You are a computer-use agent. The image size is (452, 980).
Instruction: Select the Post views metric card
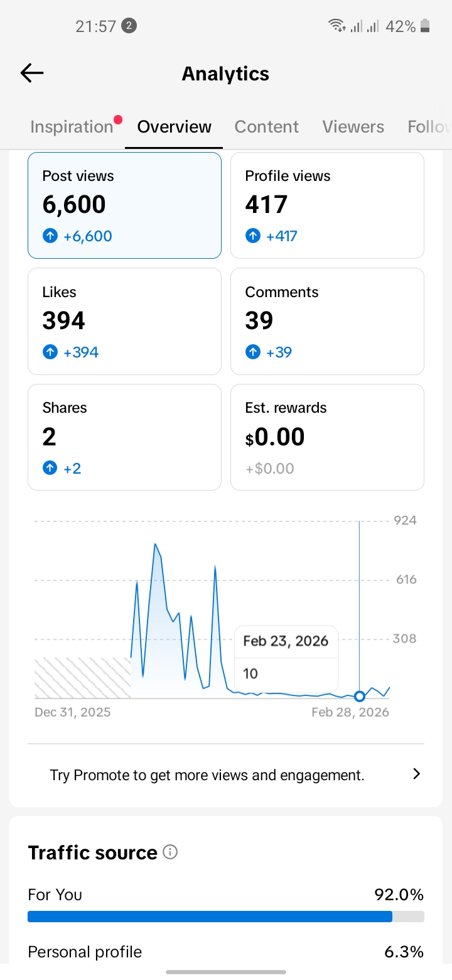(124, 205)
